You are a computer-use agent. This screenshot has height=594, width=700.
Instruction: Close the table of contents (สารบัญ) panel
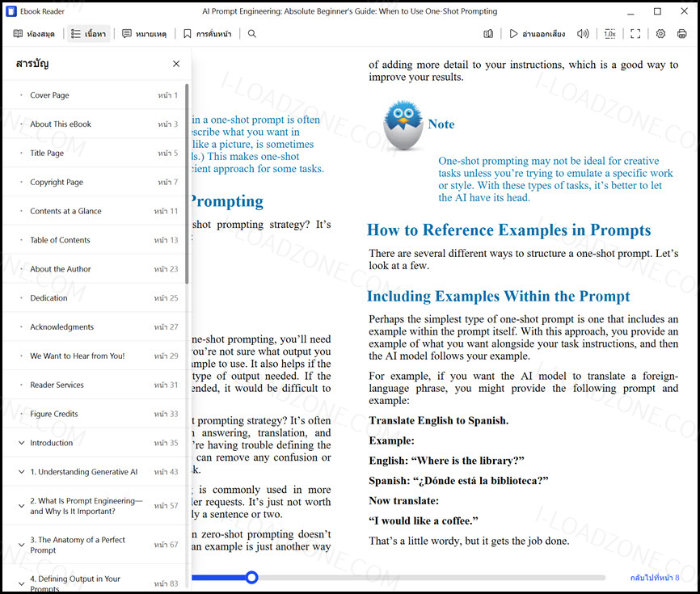(x=176, y=64)
